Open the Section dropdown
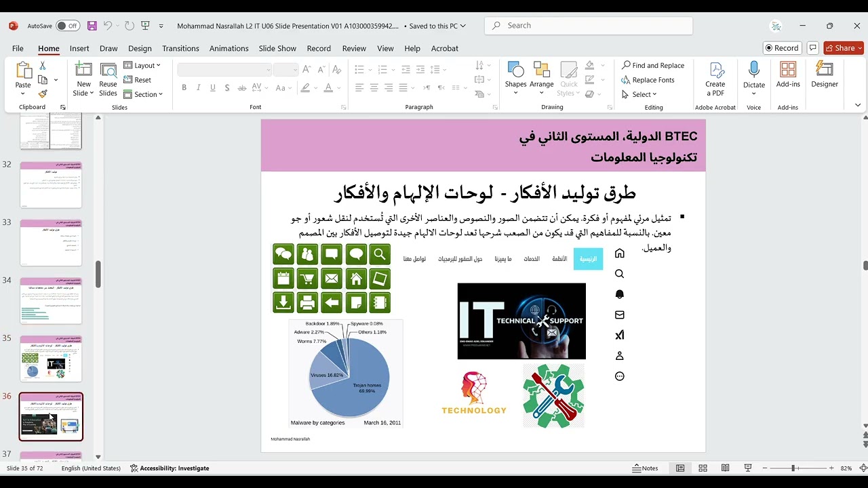Image resolution: width=868 pixels, height=488 pixels. tap(144, 94)
